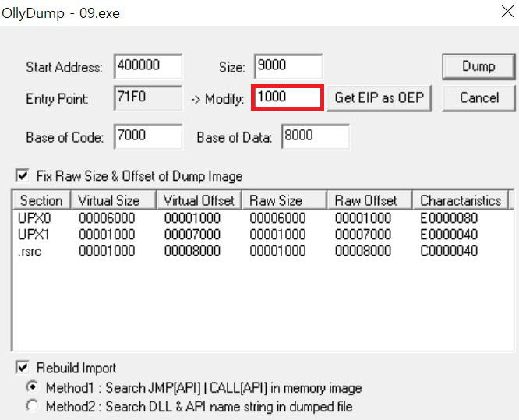Sort by Section column header

point(42,200)
